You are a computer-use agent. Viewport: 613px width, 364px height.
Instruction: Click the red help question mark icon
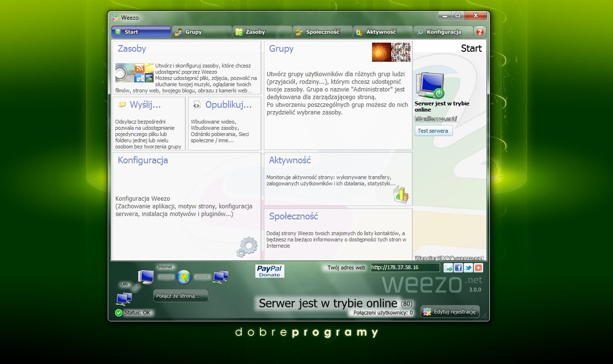pos(480,32)
